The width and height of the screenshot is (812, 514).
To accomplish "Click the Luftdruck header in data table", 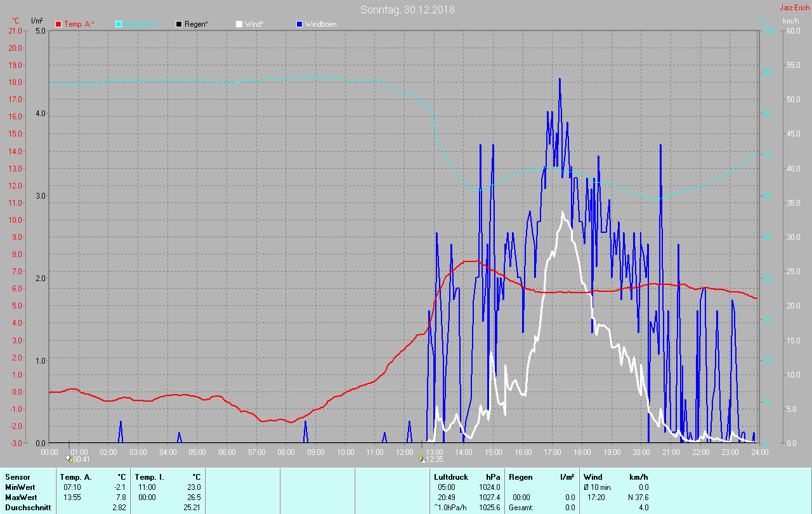I will click(451, 477).
